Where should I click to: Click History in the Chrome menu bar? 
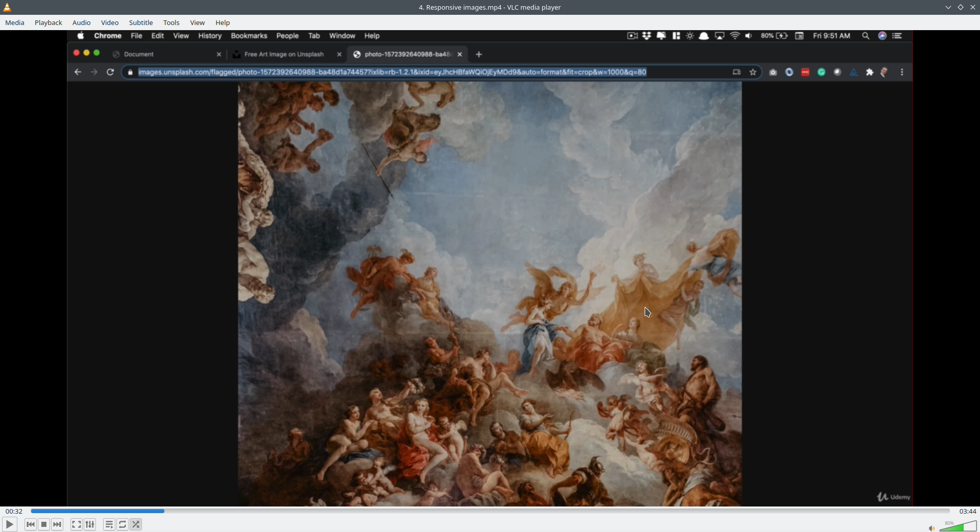[x=210, y=36]
